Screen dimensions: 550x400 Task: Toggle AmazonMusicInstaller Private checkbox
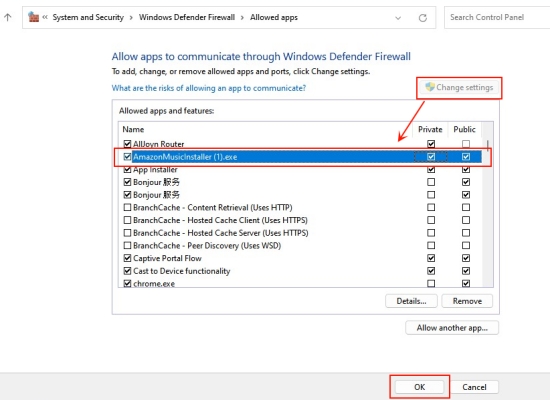pyautogui.click(x=431, y=156)
